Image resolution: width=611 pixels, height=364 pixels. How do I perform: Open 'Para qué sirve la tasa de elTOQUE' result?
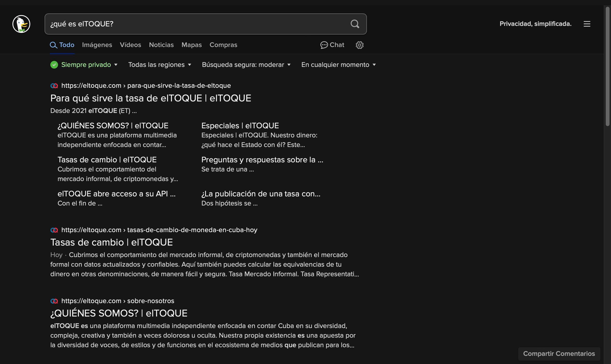[151, 98]
